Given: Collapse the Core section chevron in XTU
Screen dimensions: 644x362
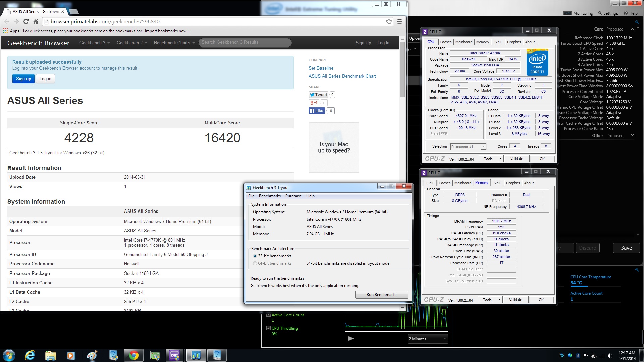Looking at the screenshot, I should tap(633, 29).
